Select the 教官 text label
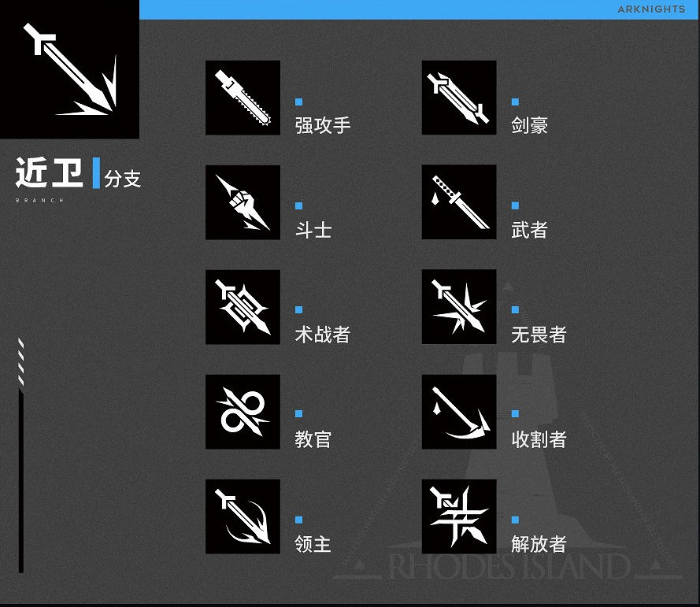This screenshot has width=700, height=607. tap(313, 439)
